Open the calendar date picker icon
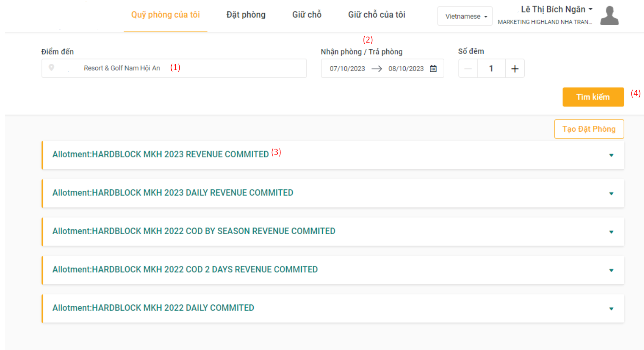The height and width of the screenshot is (350, 644). tap(433, 69)
